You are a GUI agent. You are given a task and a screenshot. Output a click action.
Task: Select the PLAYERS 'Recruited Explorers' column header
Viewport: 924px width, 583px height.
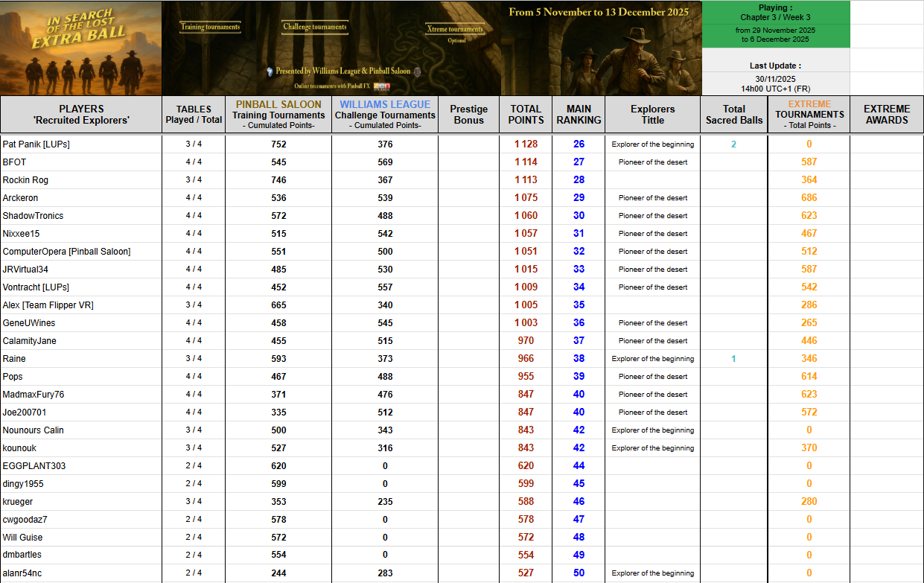[x=81, y=115]
